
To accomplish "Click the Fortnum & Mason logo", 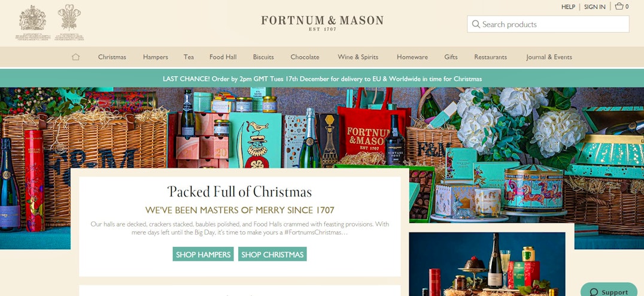I will pyautogui.click(x=322, y=23).
